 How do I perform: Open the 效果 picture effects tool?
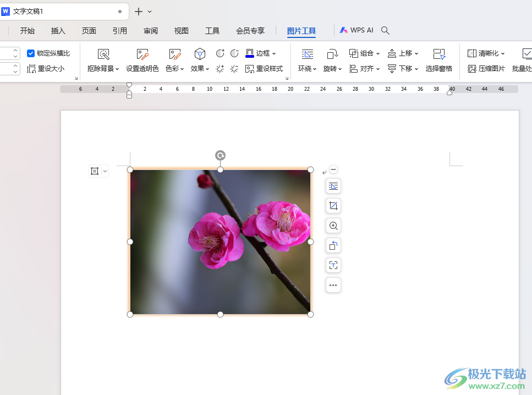[x=200, y=61]
